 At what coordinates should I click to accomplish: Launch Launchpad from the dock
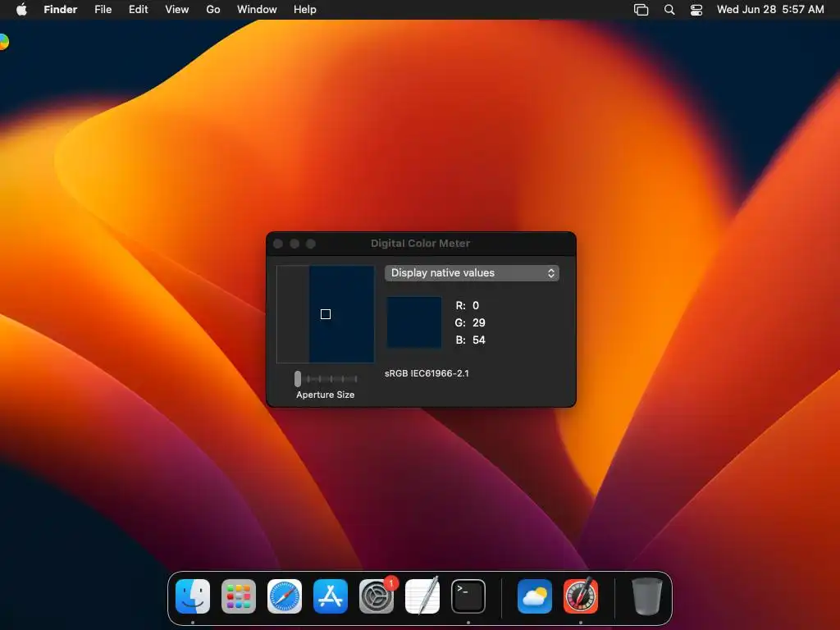239,596
